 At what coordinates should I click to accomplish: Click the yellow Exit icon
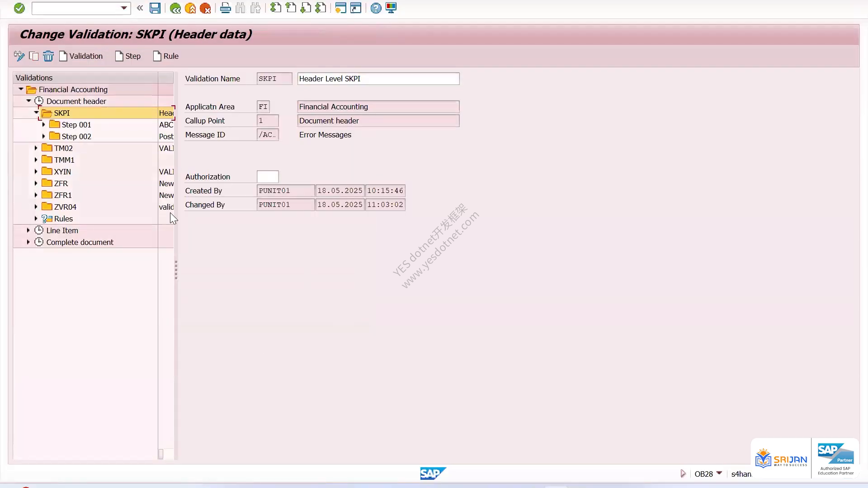tap(190, 8)
